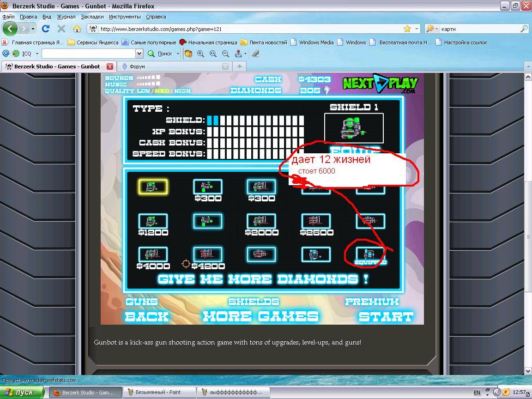Screen dimensions: 532x399
Task: Open the PREMIUM shop tab
Action: [x=372, y=302]
